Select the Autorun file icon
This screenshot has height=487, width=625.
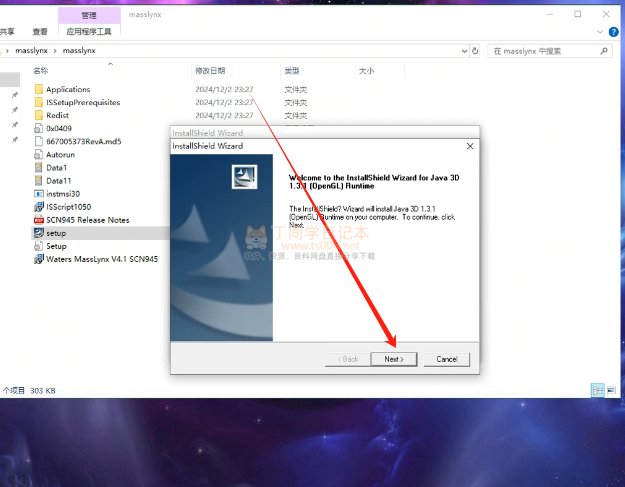(x=39, y=155)
